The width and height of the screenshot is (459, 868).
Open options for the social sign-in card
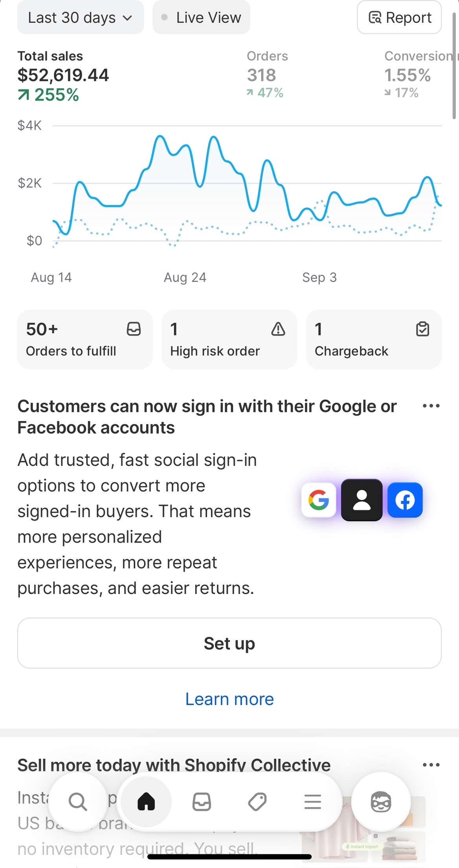(x=431, y=406)
